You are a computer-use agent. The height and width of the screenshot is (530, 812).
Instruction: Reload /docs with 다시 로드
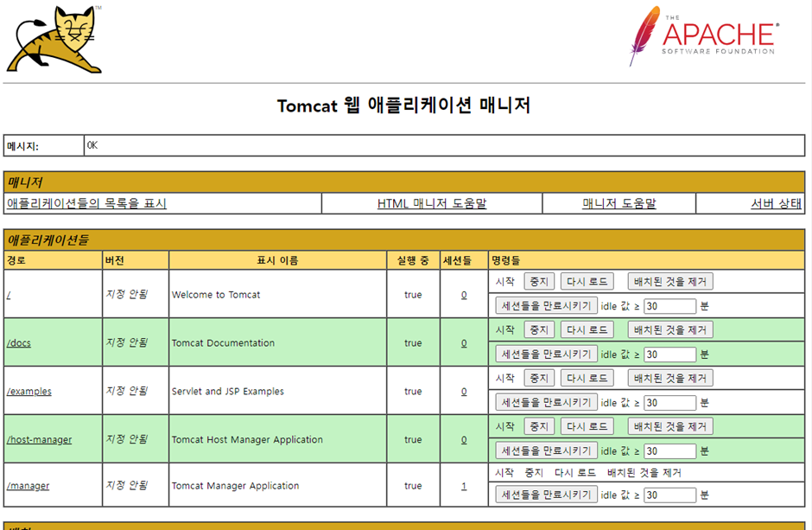click(587, 329)
